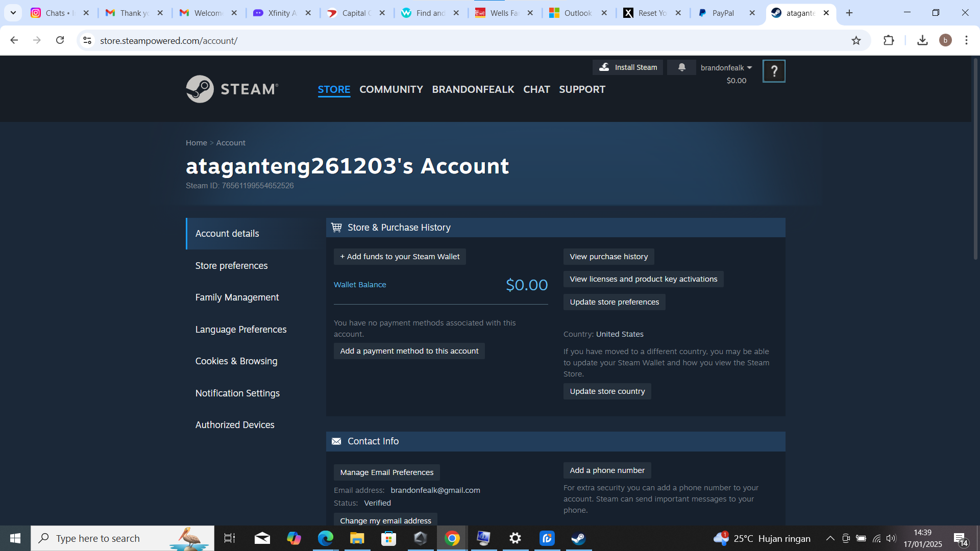Click Manage Email Preferences

[x=386, y=472]
